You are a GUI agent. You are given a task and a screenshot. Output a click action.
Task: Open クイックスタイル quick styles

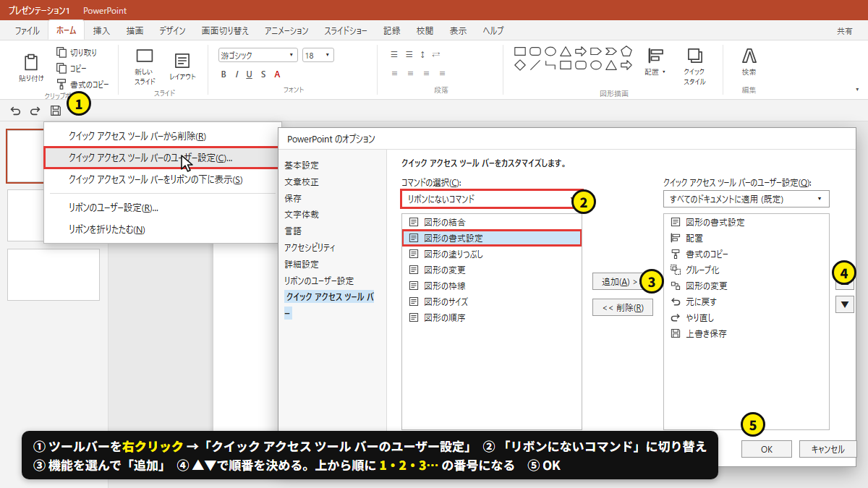694,67
